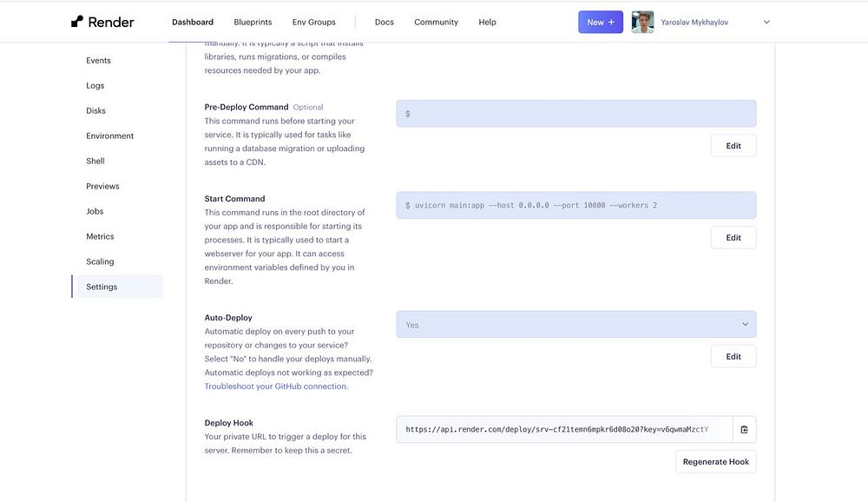Click the Start Command input field
Image resolution: width=868 pixels, height=502 pixels.
[576, 206]
